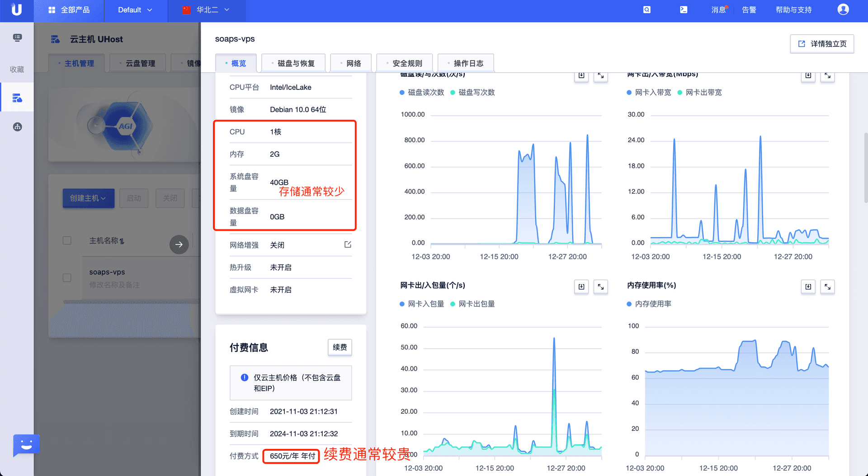Toggle the 网卡出带宽 legend series

tap(700, 92)
